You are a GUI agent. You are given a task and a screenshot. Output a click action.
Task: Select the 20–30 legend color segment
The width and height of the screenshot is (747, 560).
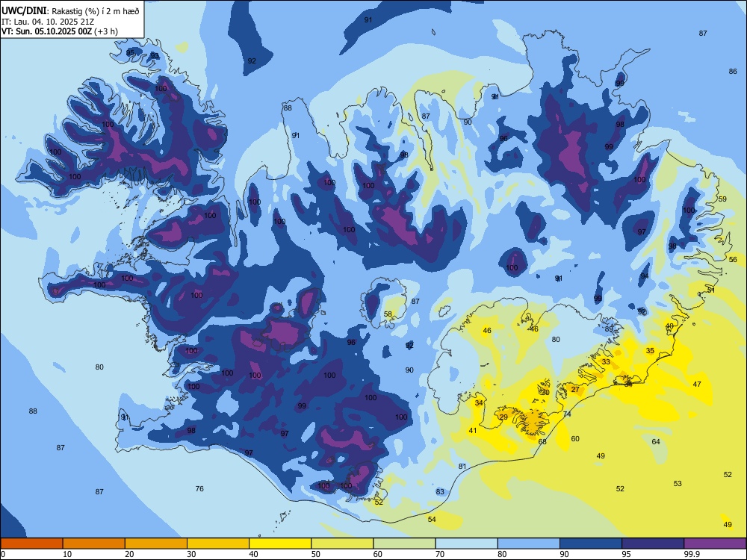click(156, 544)
